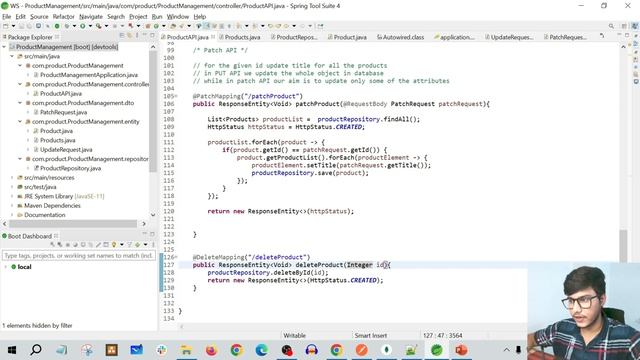Open Slack from the taskbar
The image size is (640, 360).
pyautogui.click(x=162, y=350)
